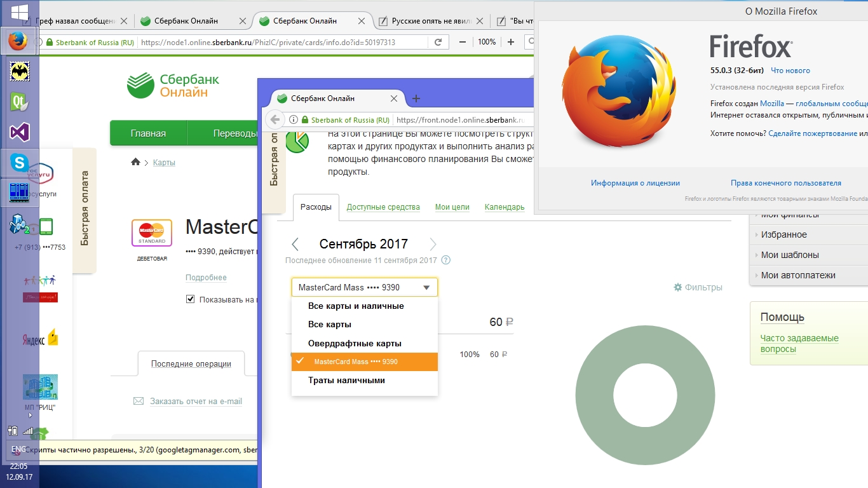
Task: Select the Последние операции tab
Action: (x=191, y=363)
